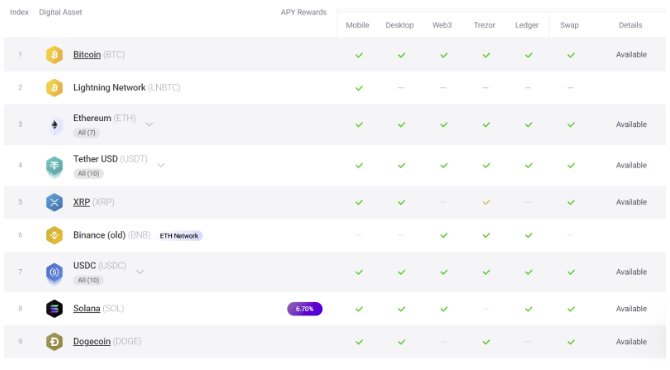Click Binance (old) Web3 checkmark

click(444, 235)
